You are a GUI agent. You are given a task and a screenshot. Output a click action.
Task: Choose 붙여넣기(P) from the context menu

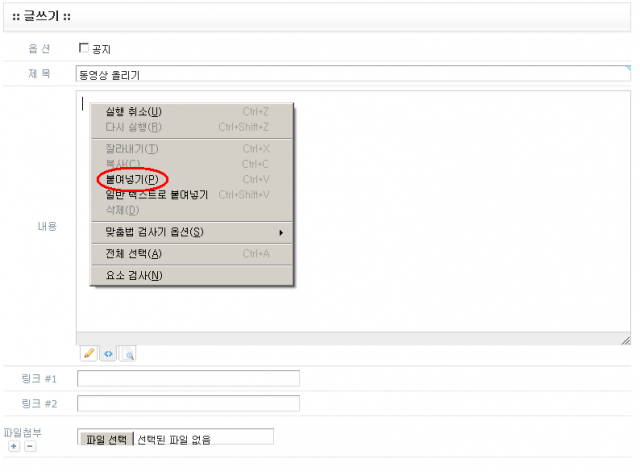(x=132, y=179)
